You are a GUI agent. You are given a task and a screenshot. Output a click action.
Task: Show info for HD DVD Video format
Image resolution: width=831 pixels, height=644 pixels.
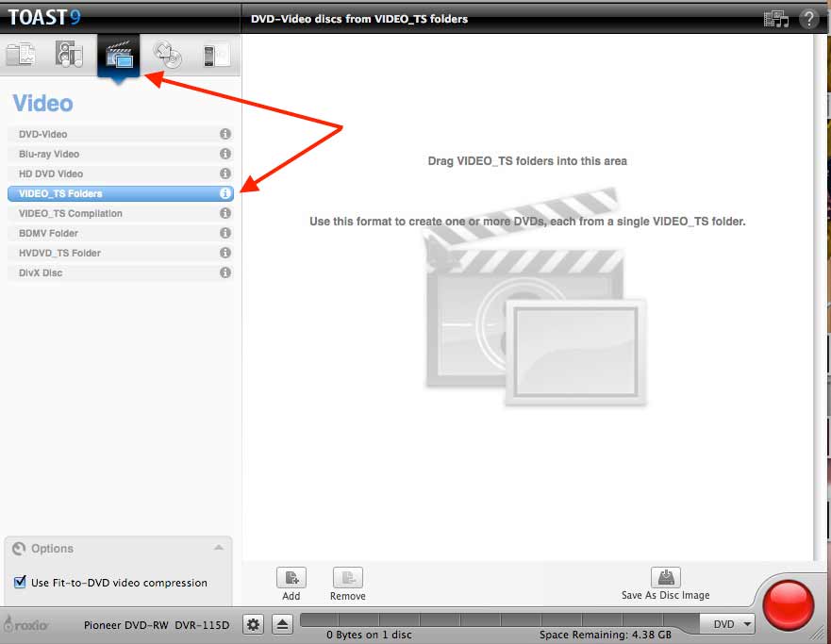(x=225, y=173)
